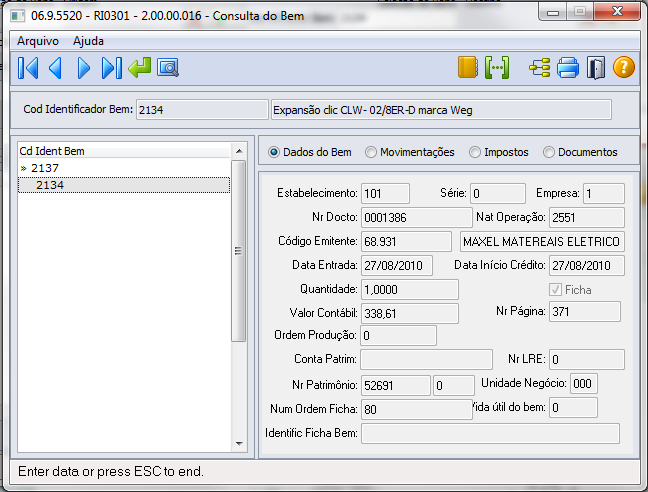648x492 pixels.
Task: Go to previous record arrow
Action: (55, 68)
